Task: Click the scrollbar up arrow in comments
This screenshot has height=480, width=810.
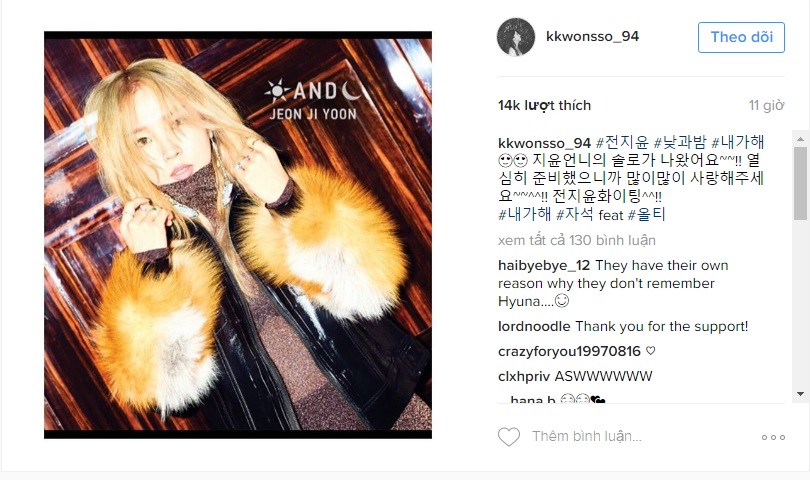Action: 800,139
